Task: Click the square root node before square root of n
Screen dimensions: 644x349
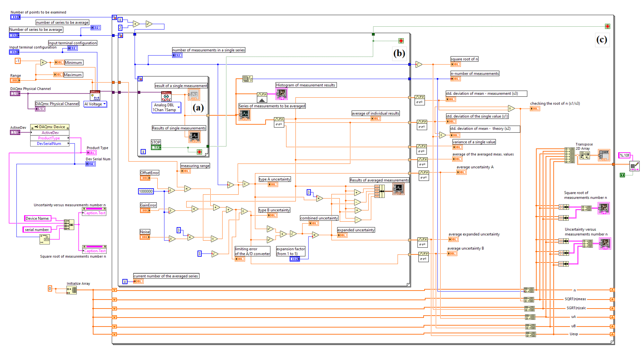Action: [419, 64]
